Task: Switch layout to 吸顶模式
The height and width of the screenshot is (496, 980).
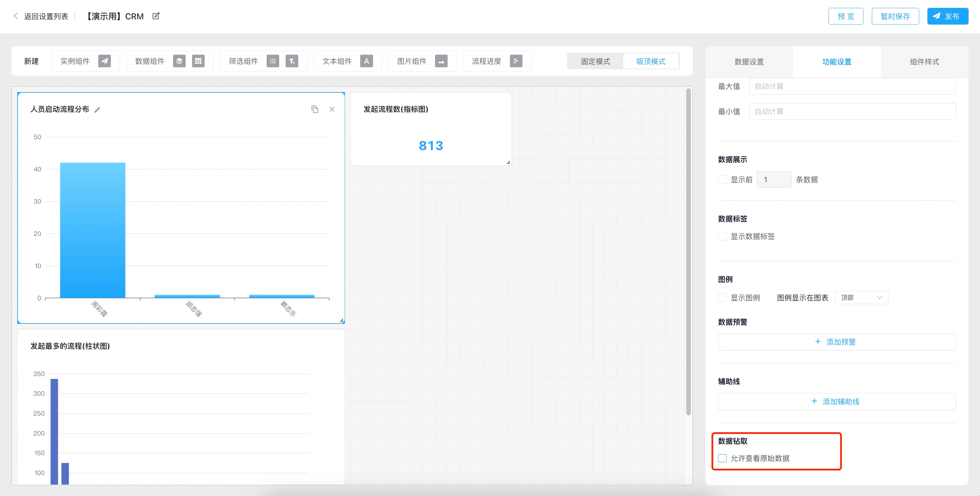Action: (651, 61)
